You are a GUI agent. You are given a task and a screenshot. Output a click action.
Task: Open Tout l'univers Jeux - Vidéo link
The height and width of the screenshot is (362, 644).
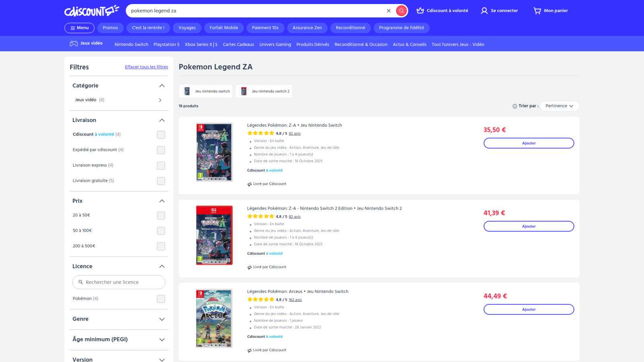458,45
